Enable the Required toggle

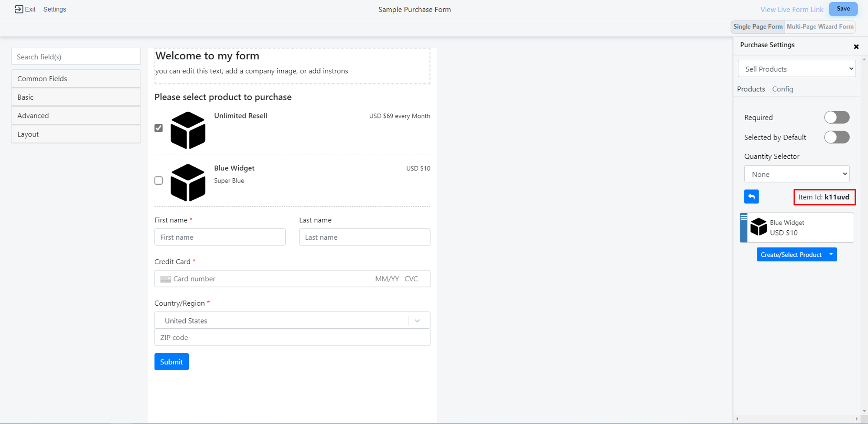tap(836, 117)
